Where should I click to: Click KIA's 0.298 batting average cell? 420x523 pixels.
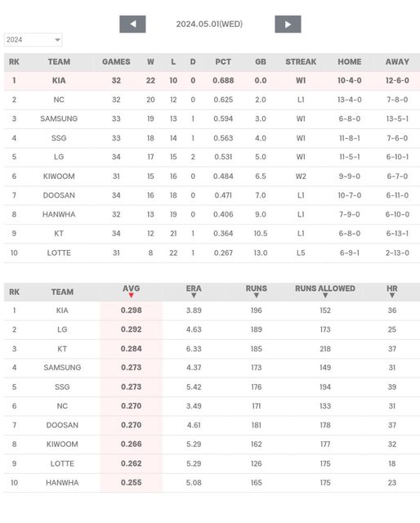tap(132, 311)
